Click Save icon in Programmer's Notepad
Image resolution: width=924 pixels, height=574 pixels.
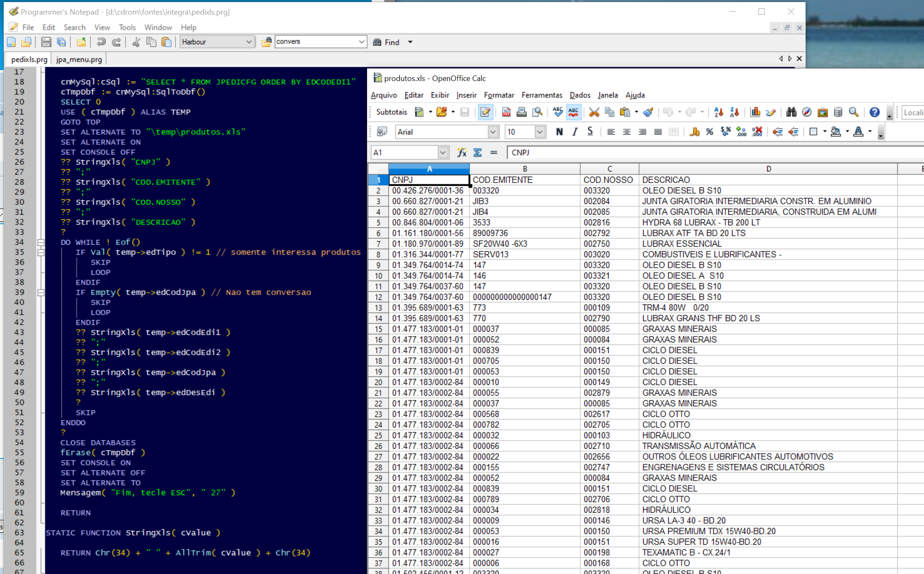[46, 42]
